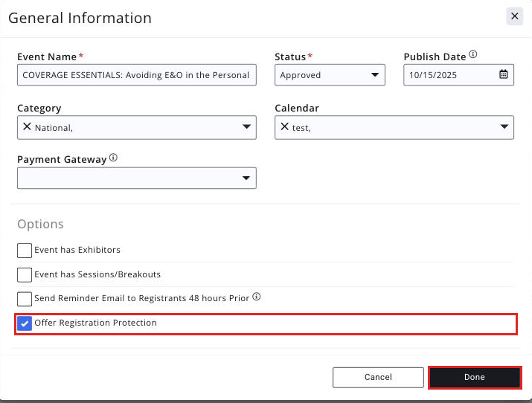Show reminder email info tooltip
The height and width of the screenshot is (403, 532).
tap(257, 297)
